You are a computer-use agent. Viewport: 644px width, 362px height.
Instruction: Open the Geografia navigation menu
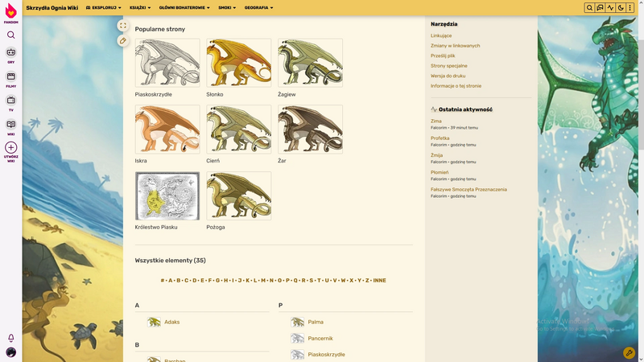[x=258, y=7]
